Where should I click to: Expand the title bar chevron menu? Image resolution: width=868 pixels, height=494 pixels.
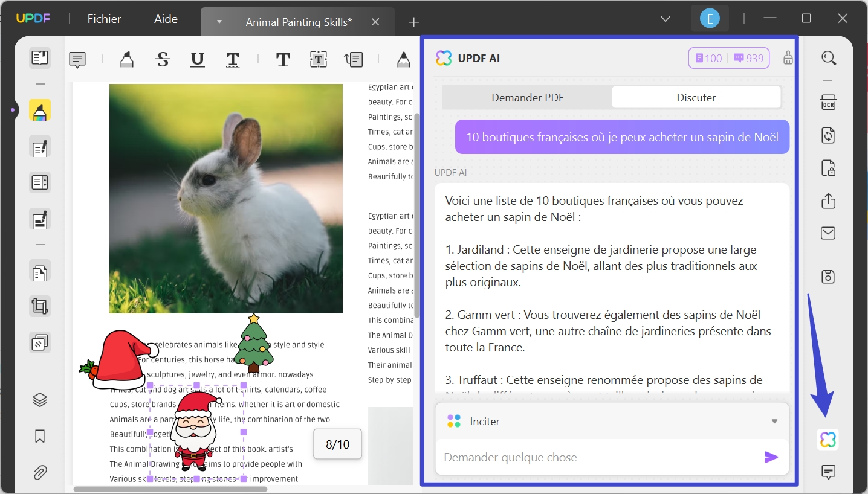coord(666,19)
